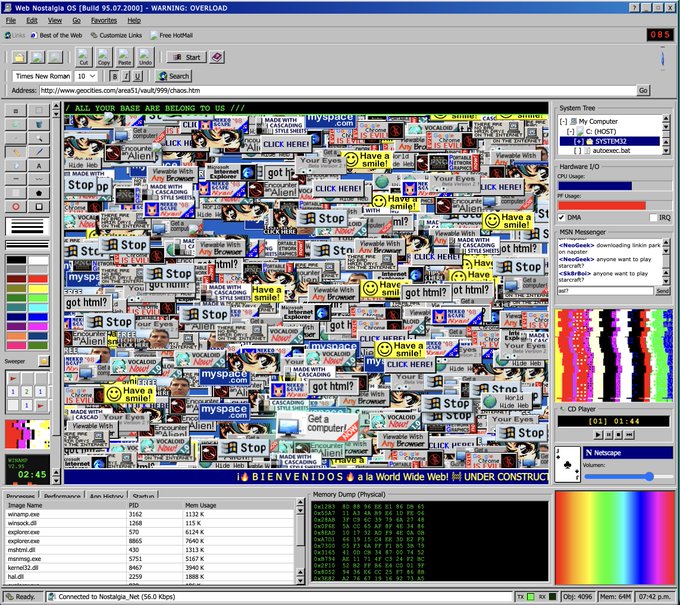Select the paint bucket tool
Screen dimensions: 680x605
[x=39, y=124]
